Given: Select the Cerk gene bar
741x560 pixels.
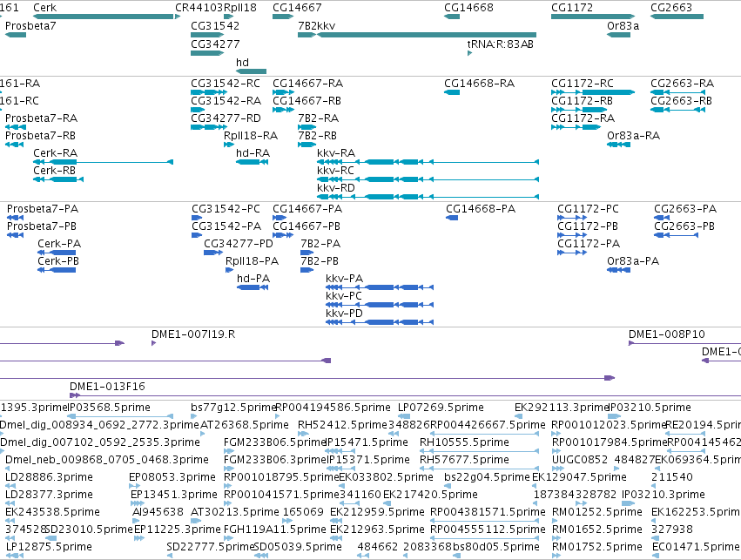Looking at the screenshot, I should click(x=104, y=17).
